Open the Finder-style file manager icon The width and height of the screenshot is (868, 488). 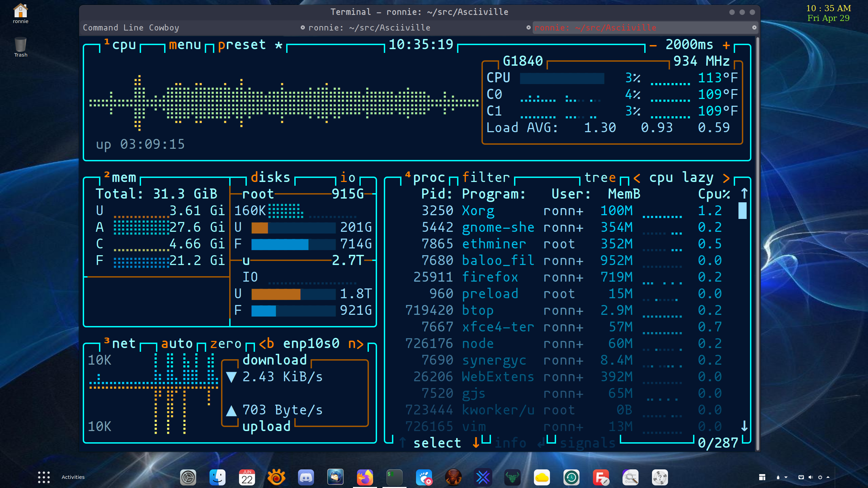tap(217, 477)
